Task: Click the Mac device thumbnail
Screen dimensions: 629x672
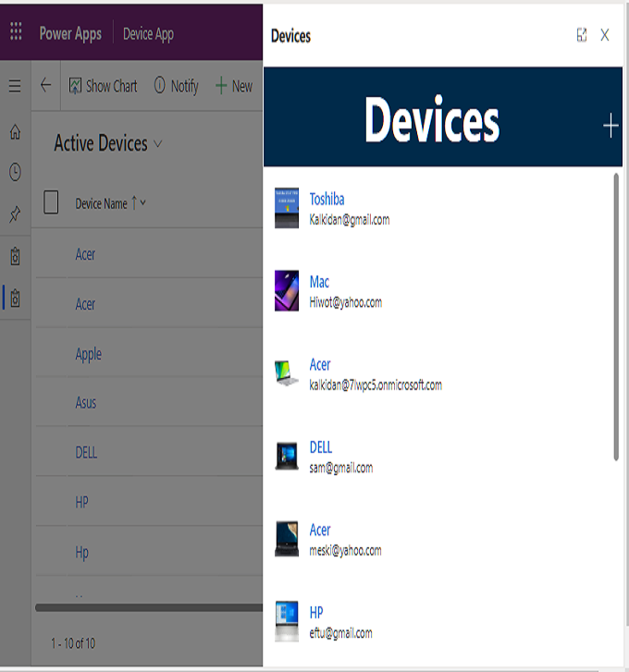Action: pos(287,290)
